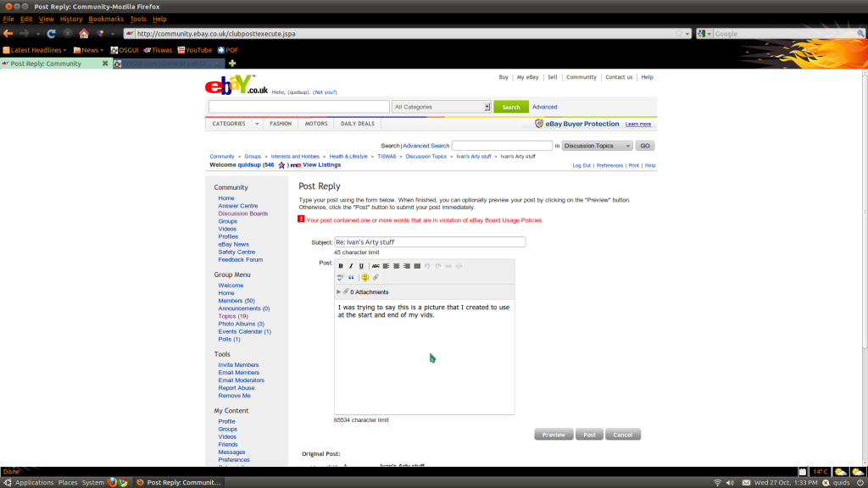Click the Log Out link

tap(581, 165)
